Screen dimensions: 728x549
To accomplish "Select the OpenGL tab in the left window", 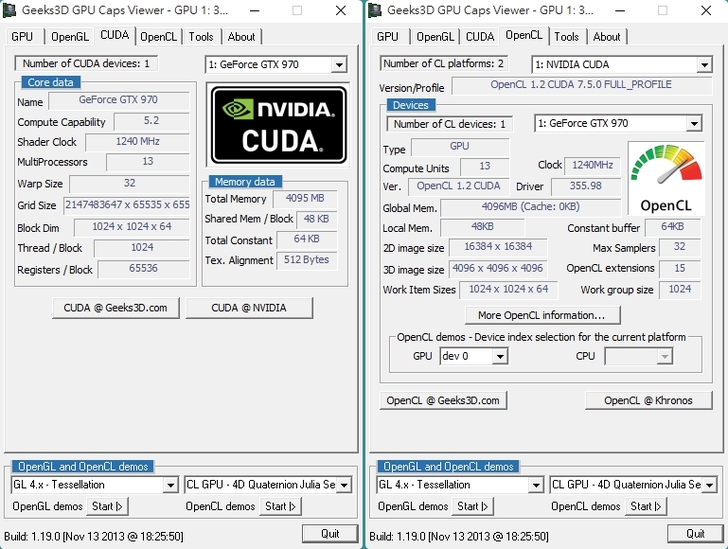I will 70,37.
